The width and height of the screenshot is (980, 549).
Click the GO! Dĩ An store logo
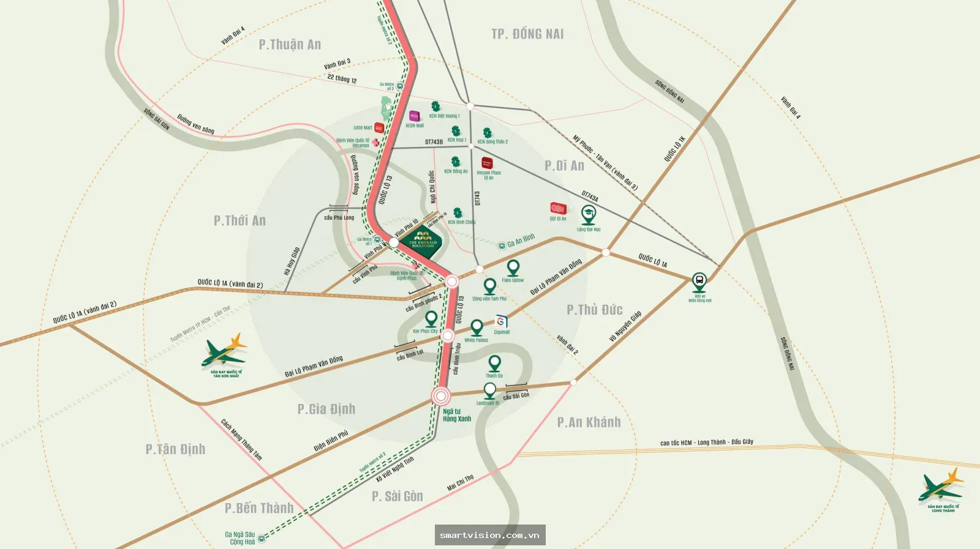click(558, 209)
